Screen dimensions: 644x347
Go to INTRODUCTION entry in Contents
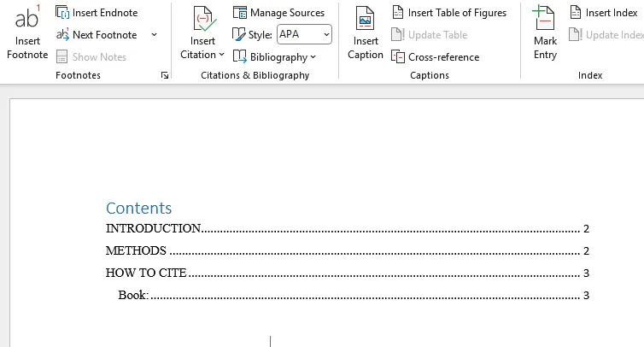point(154,229)
